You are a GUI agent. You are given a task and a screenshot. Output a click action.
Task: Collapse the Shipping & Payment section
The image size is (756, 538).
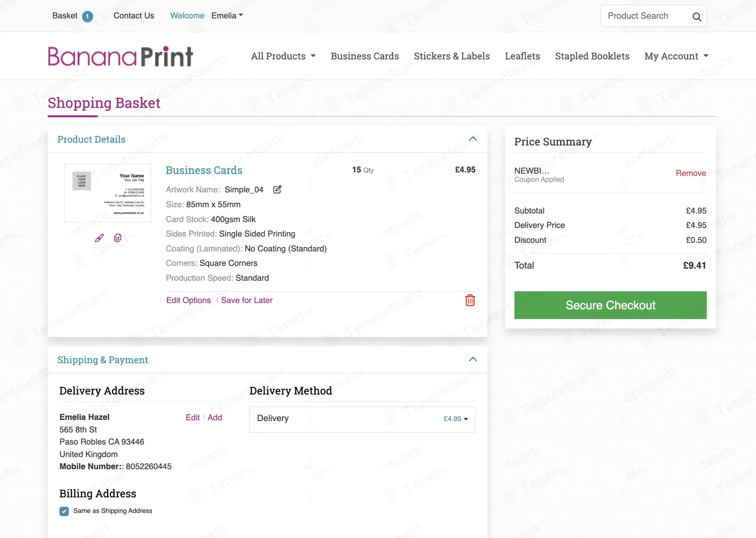click(x=473, y=359)
